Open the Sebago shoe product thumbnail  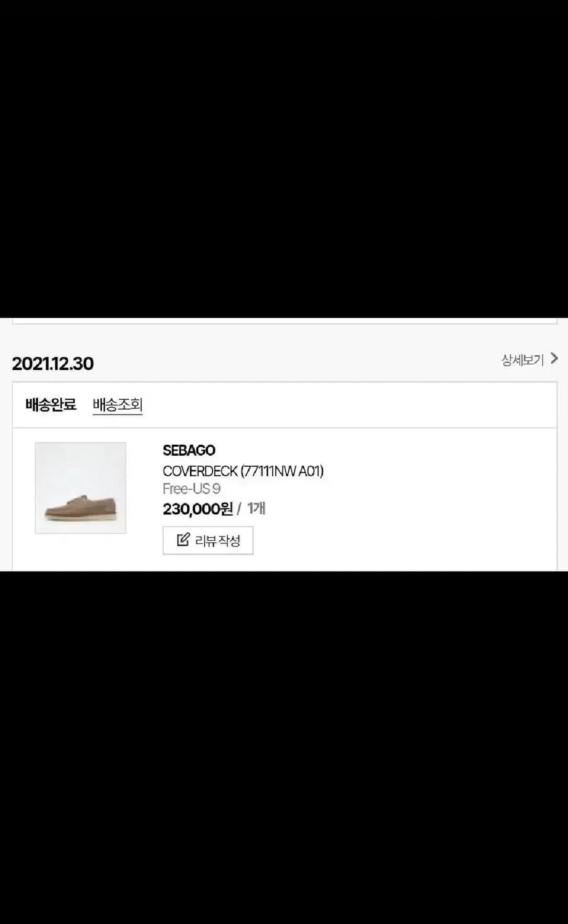[x=81, y=488]
